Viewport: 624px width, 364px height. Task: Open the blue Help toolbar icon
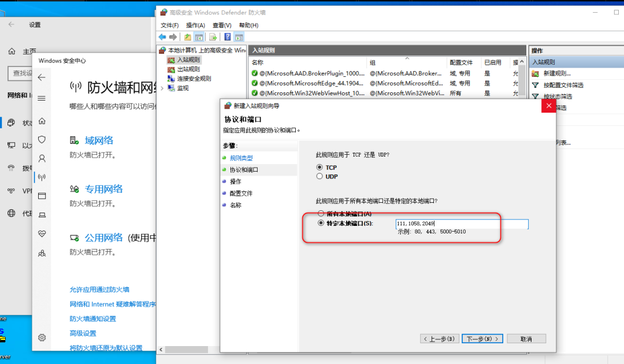coord(227,37)
